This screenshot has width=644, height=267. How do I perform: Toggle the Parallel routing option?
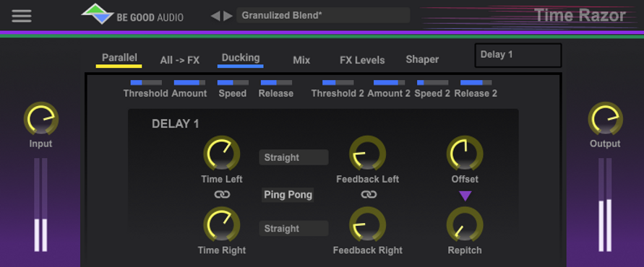point(119,58)
